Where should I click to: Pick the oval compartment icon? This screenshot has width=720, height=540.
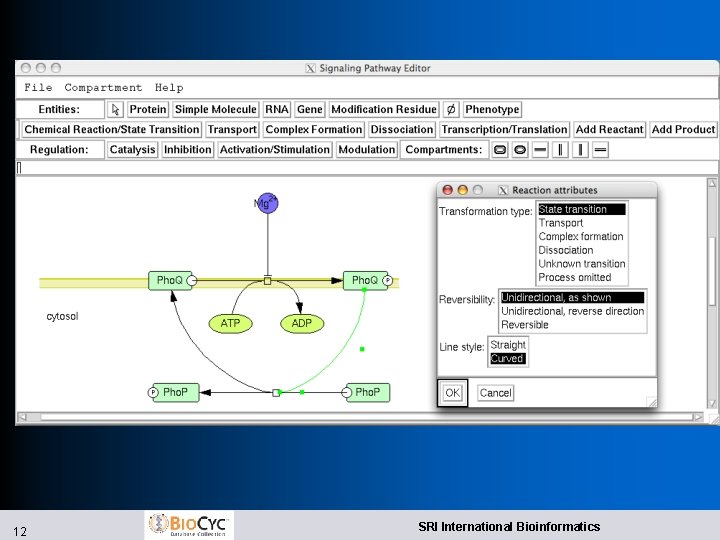click(520, 150)
